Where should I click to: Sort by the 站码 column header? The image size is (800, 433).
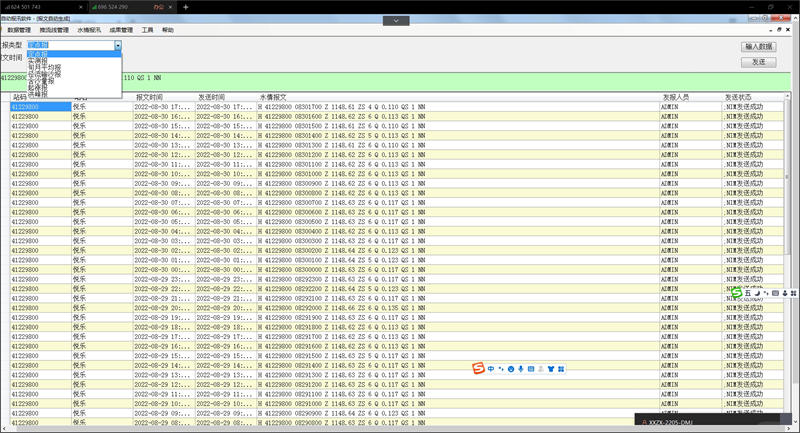pyautogui.click(x=19, y=97)
